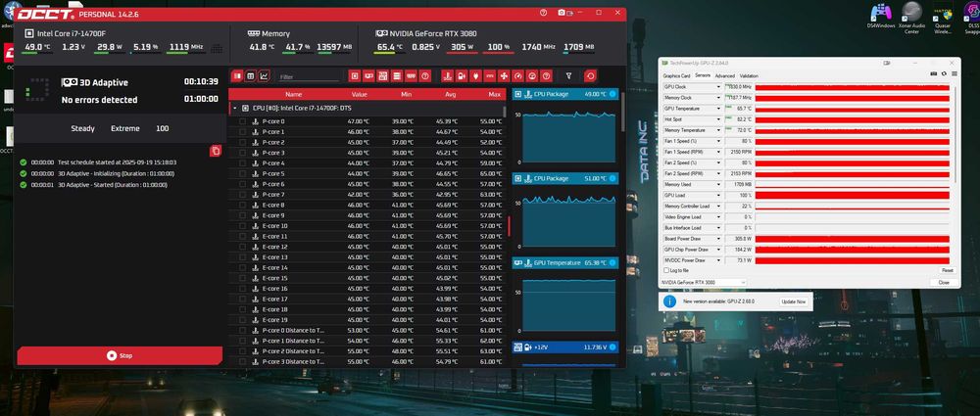Toggle the CPU sensor filter icon
This screenshot has width=980, height=416.
[355, 76]
